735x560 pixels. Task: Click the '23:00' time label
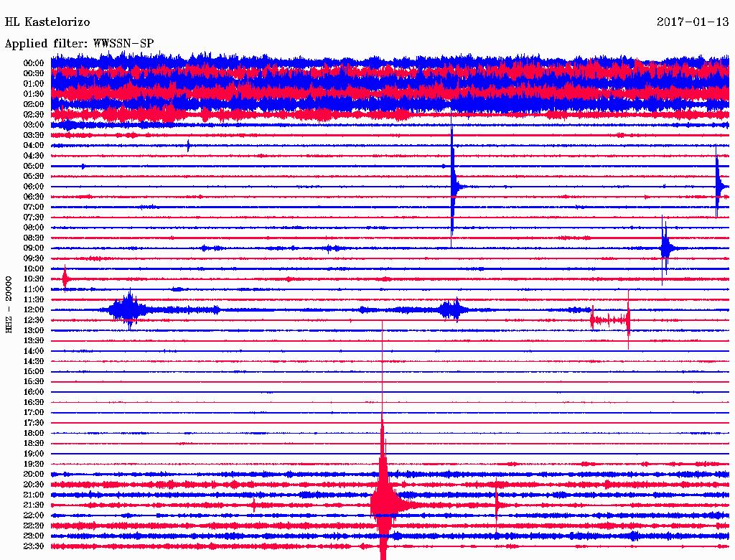pos(34,536)
